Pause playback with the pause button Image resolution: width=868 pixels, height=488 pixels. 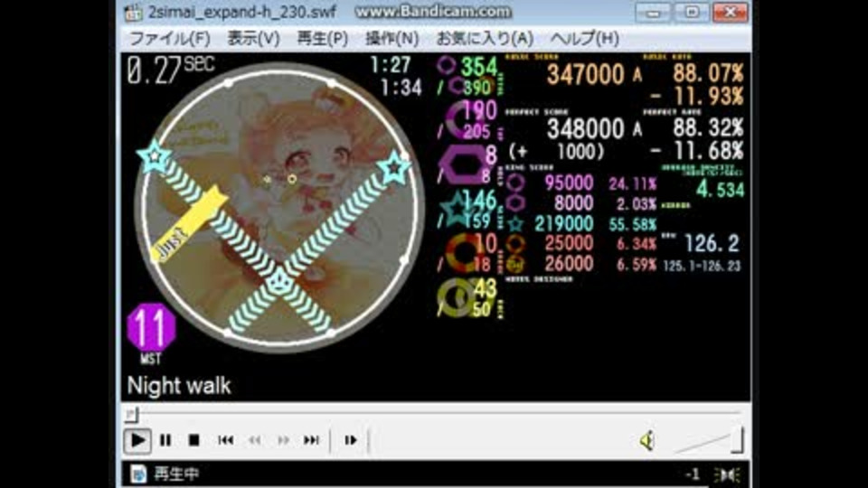click(165, 440)
